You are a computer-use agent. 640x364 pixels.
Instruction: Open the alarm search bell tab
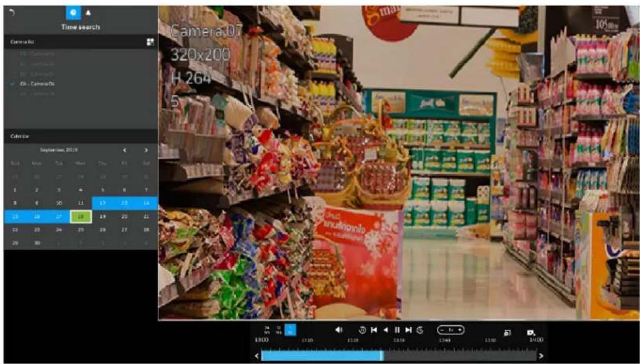coord(88,12)
